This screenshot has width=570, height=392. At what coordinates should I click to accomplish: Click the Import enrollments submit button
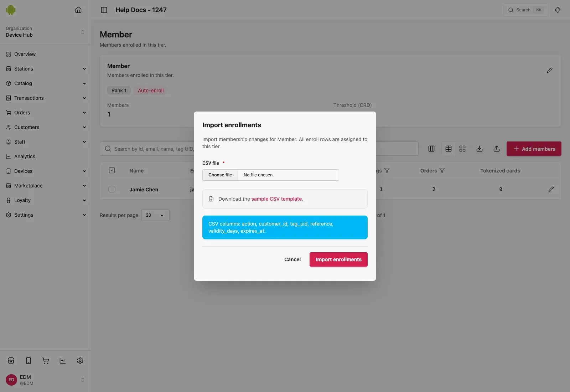click(338, 259)
